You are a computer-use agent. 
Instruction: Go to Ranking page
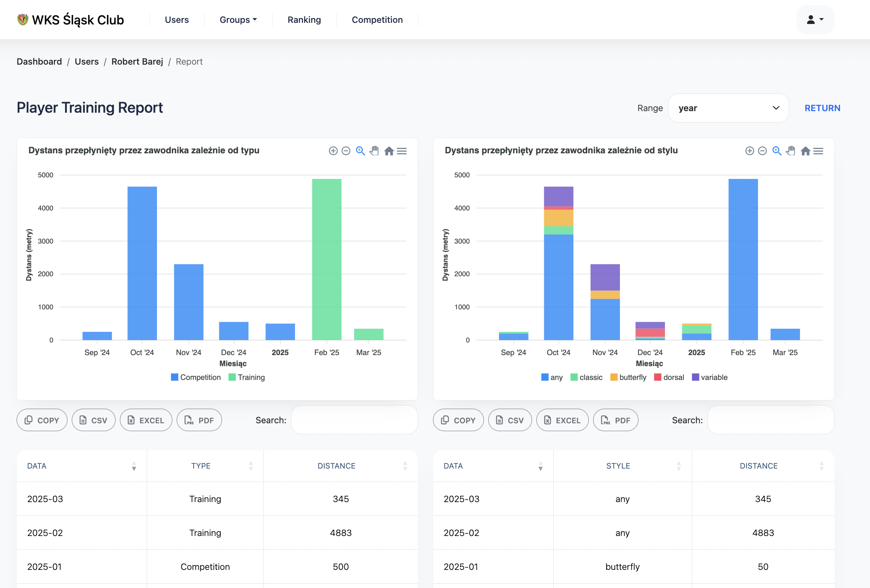(304, 20)
